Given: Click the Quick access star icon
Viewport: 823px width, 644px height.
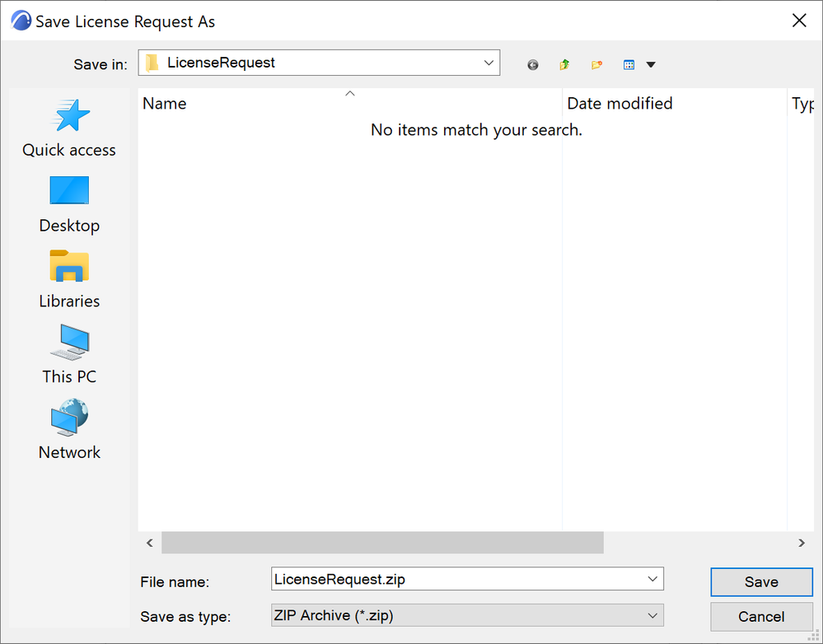Looking at the screenshot, I should point(70,115).
